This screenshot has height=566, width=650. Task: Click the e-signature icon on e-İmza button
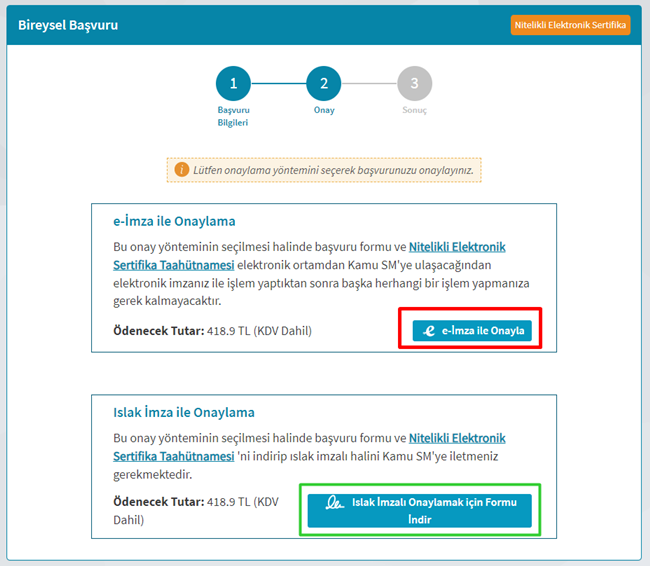click(x=429, y=330)
